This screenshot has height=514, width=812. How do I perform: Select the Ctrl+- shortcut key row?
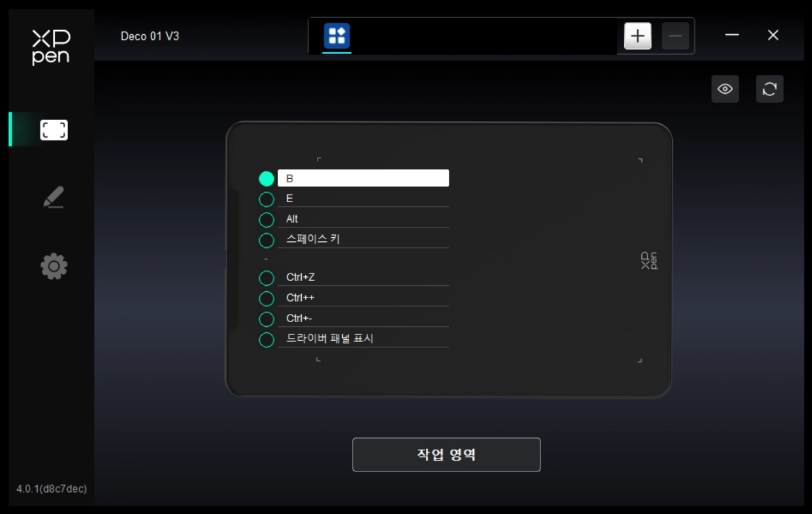(363, 319)
